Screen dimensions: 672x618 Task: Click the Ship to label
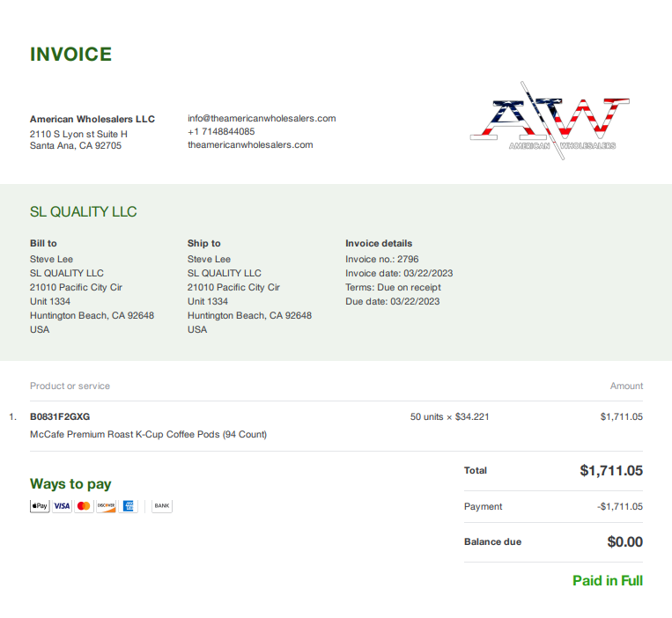coord(204,243)
